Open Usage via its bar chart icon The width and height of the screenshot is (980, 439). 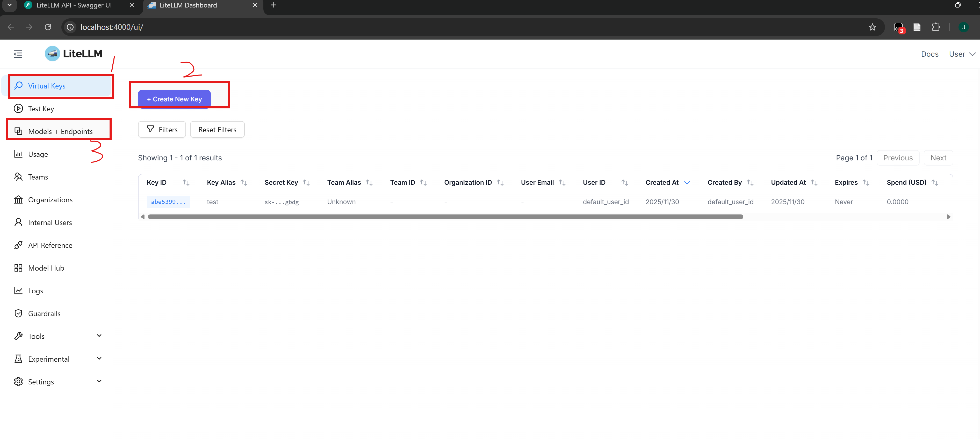coord(18,154)
